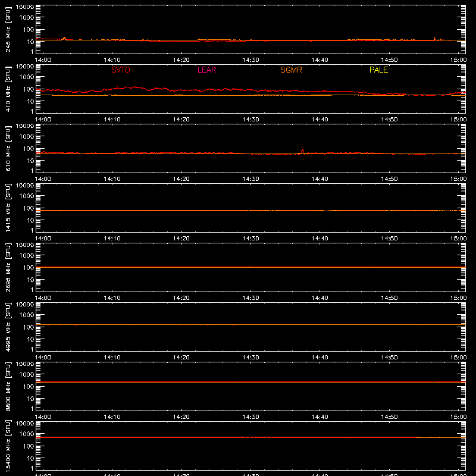Select the "2695 MHz [SFU]" axis label
Screen dimensions: 476x476
click(x=8, y=267)
